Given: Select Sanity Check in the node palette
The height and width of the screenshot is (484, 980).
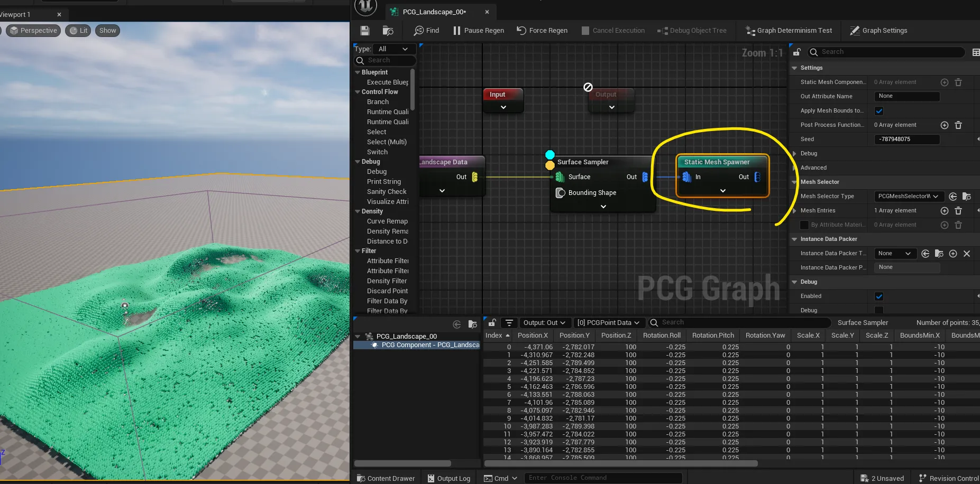Looking at the screenshot, I should (x=387, y=192).
